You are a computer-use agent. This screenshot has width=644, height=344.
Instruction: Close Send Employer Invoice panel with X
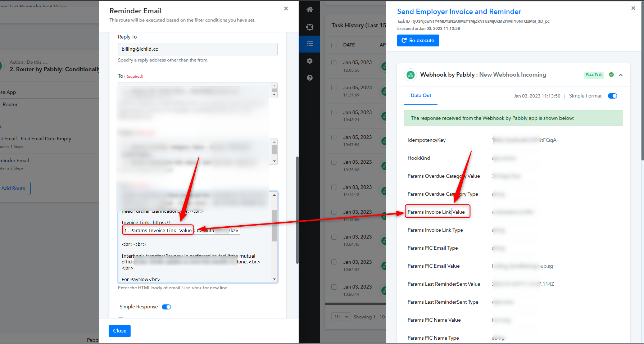(x=633, y=8)
